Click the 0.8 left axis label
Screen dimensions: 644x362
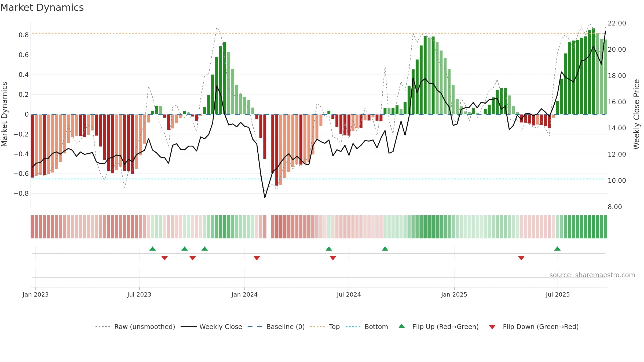(24, 35)
